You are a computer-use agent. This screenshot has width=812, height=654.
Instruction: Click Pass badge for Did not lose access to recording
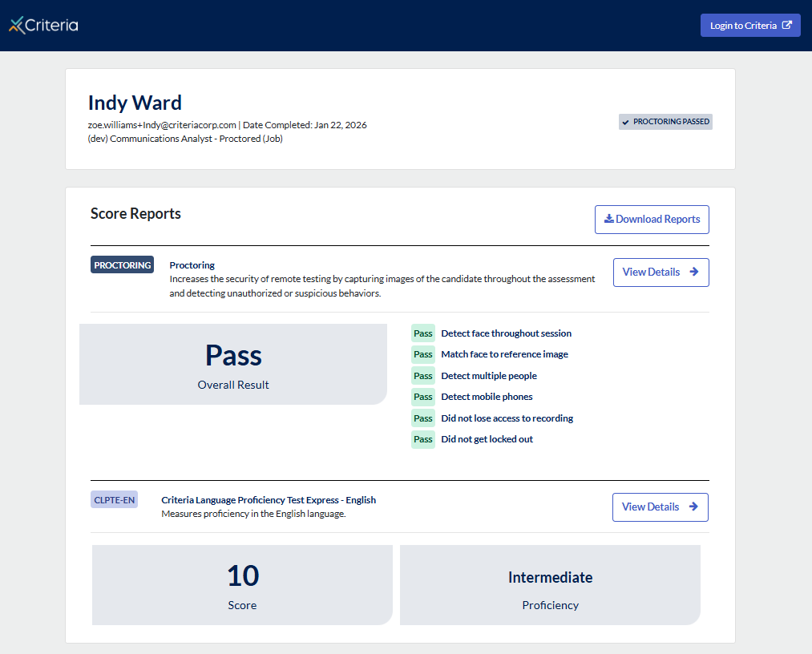(423, 418)
